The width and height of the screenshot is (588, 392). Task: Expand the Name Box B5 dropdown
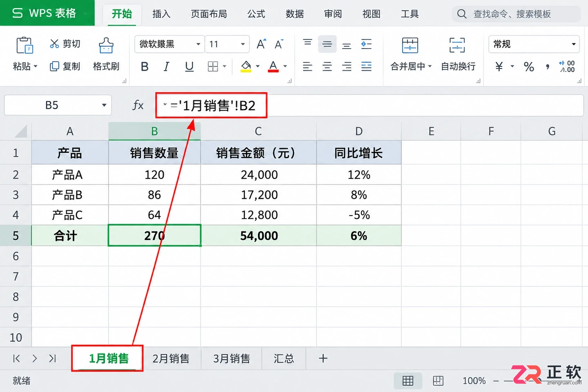click(104, 105)
